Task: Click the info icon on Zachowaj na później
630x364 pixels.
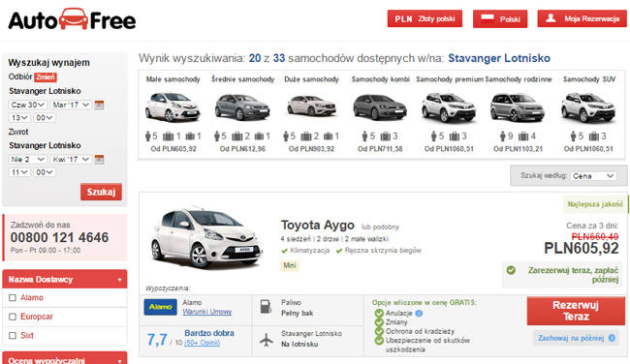Action: pyautogui.click(x=612, y=338)
